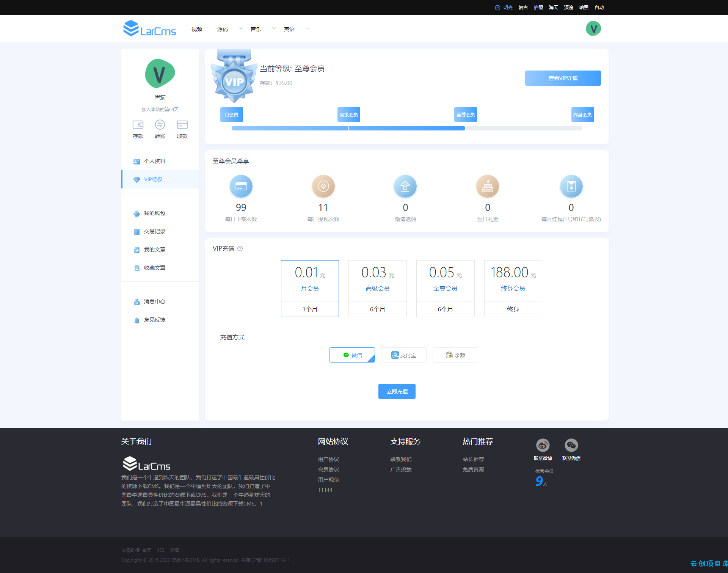The image size is (728, 573).
Task: Choose the 188.00 元 终身会员 plan card
Action: point(513,288)
